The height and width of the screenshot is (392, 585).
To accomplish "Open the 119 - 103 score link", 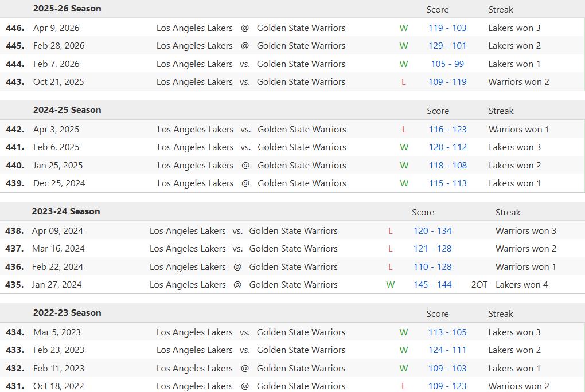I will pyautogui.click(x=447, y=28).
